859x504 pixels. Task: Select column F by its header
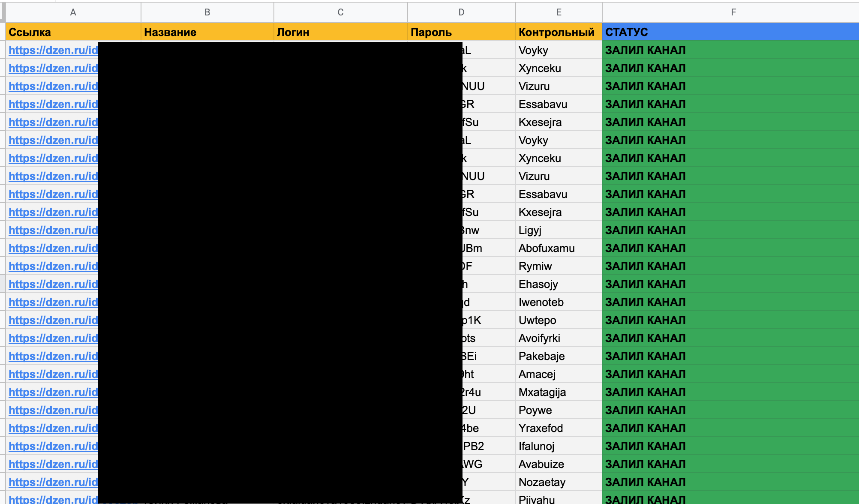tap(733, 12)
